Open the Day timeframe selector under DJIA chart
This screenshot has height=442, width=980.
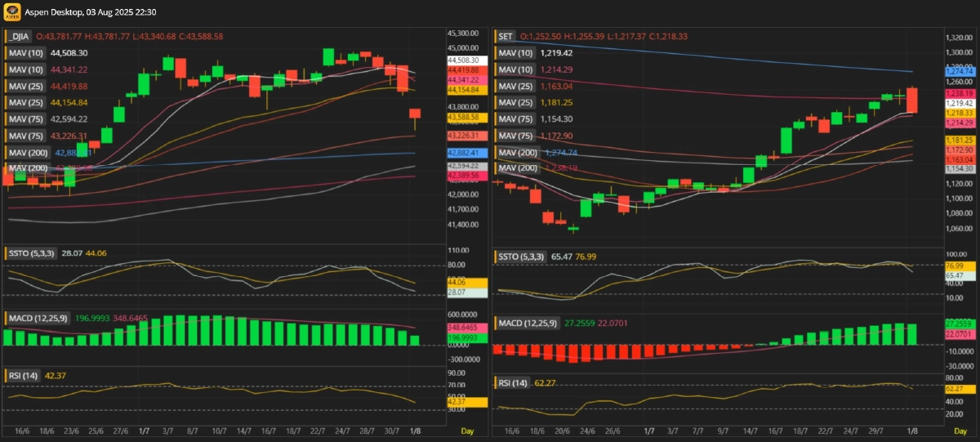click(467, 431)
